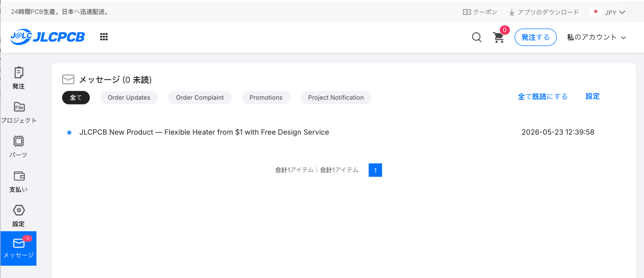Open the shopping cart icon
Viewport: 644px width, 278px height.
pyautogui.click(x=498, y=38)
